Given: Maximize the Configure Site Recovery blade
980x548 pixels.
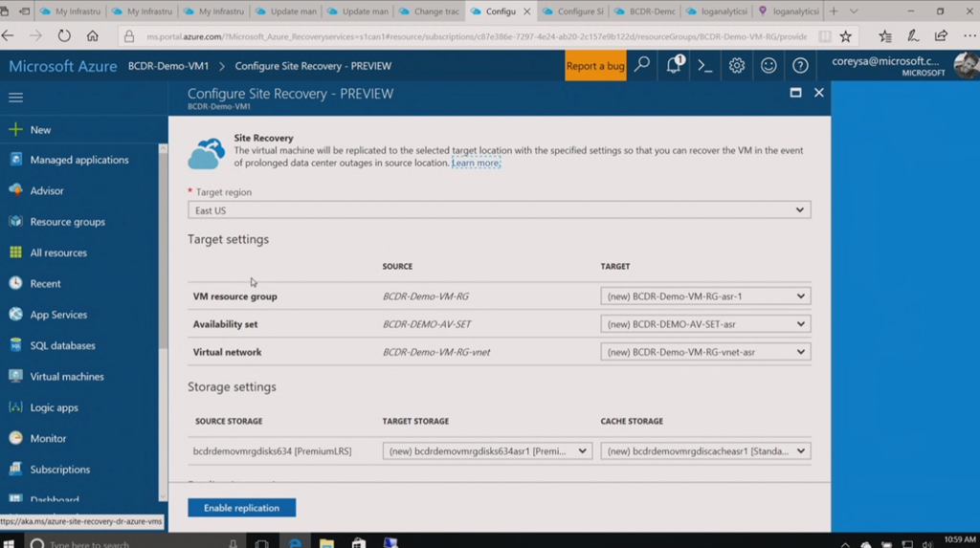Looking at the screenshot, I should [x=795, y=93].
